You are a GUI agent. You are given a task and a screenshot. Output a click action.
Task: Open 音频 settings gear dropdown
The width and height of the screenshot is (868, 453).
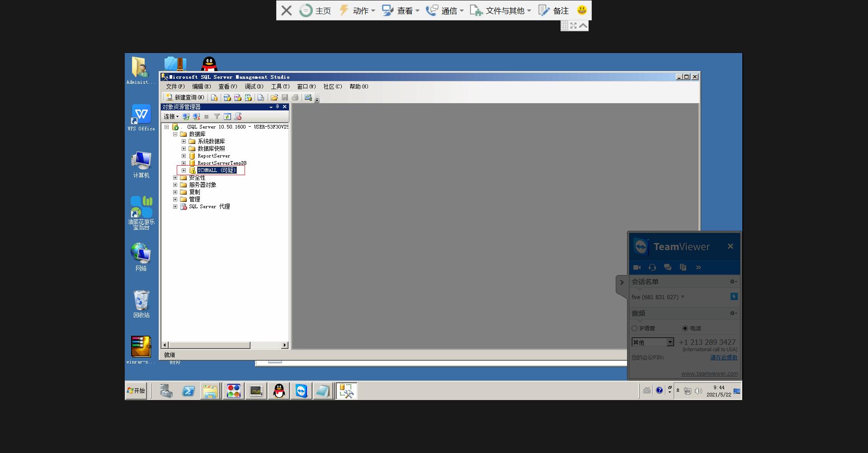(x=733, y=313)
